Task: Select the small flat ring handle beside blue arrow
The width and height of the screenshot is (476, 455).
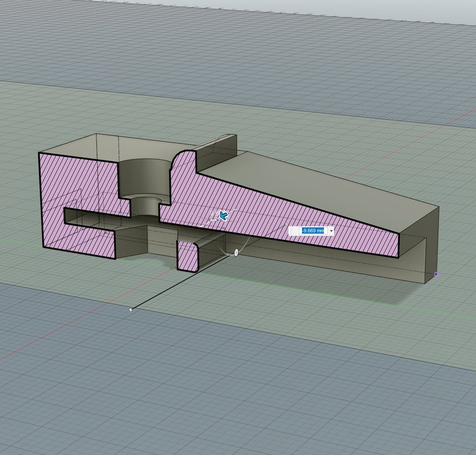Action: [213, 219]
